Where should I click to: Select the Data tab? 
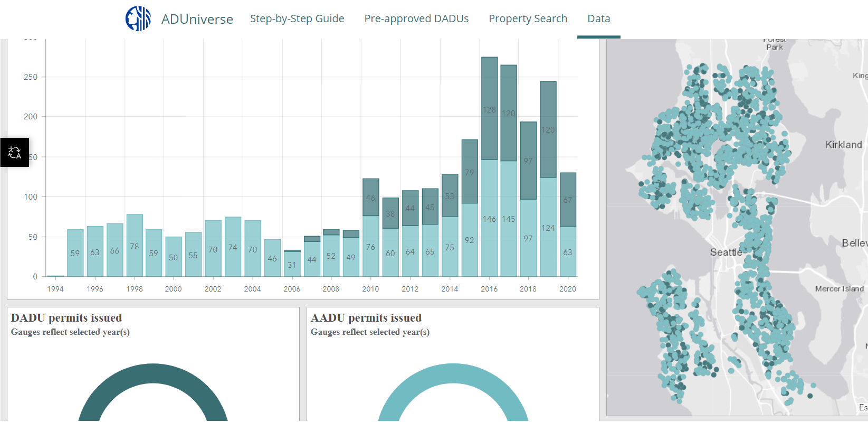coord(598,18)
